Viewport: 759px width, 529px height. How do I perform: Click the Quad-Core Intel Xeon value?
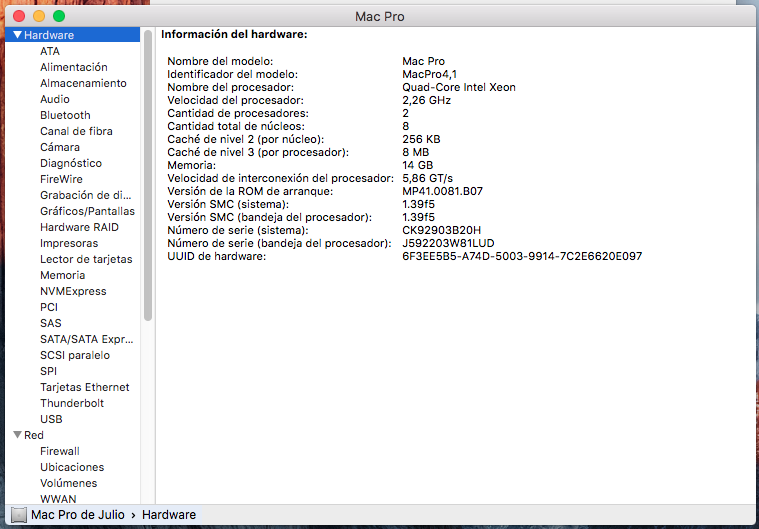click(459, 87)
